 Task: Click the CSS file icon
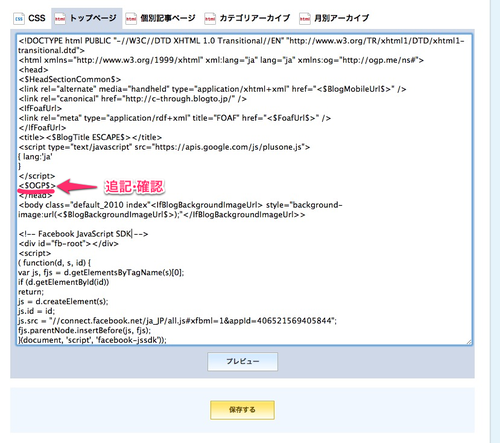tap(19, 18)
